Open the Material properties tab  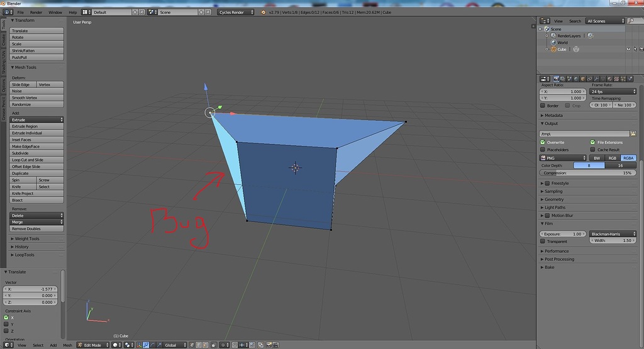pos(609,79)
